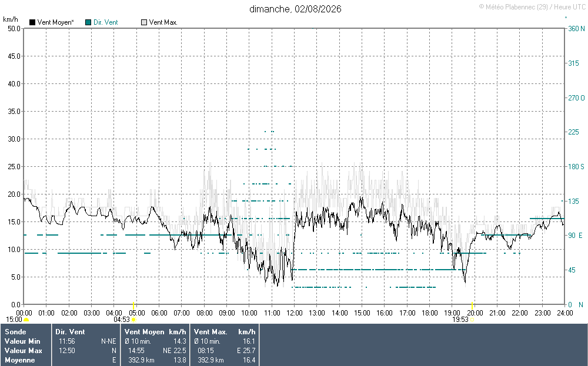This screenshot has height=366, width=588.
Task: Click the '00:00' time axis label
Action: [24, 313]
